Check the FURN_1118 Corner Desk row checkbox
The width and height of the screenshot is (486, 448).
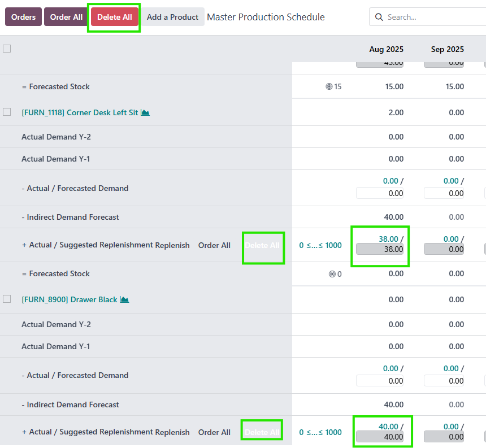coord(7,112)
